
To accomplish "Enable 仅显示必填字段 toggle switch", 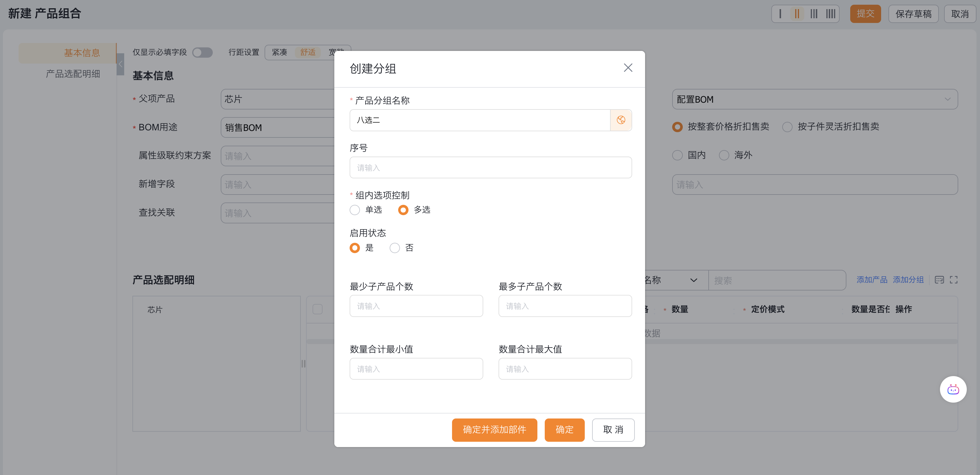I will [x=202, y=52].
